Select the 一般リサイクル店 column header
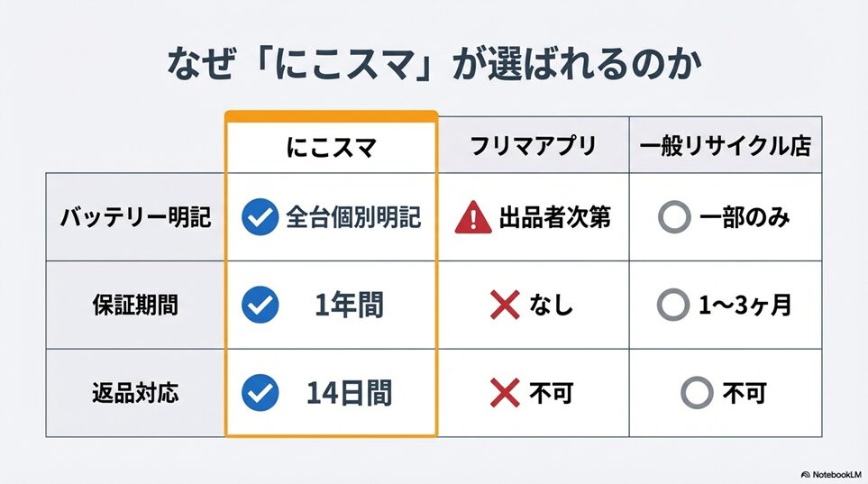 click(726, 145)
